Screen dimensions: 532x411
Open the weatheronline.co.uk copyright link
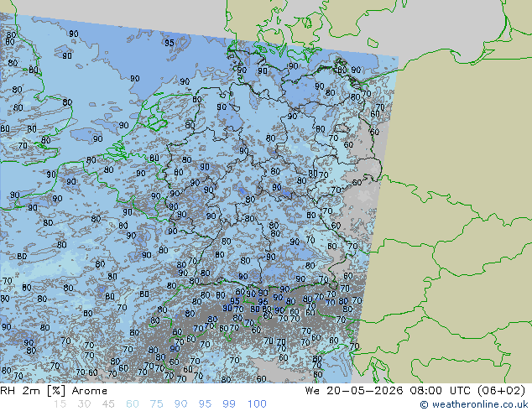click(473, 404)
